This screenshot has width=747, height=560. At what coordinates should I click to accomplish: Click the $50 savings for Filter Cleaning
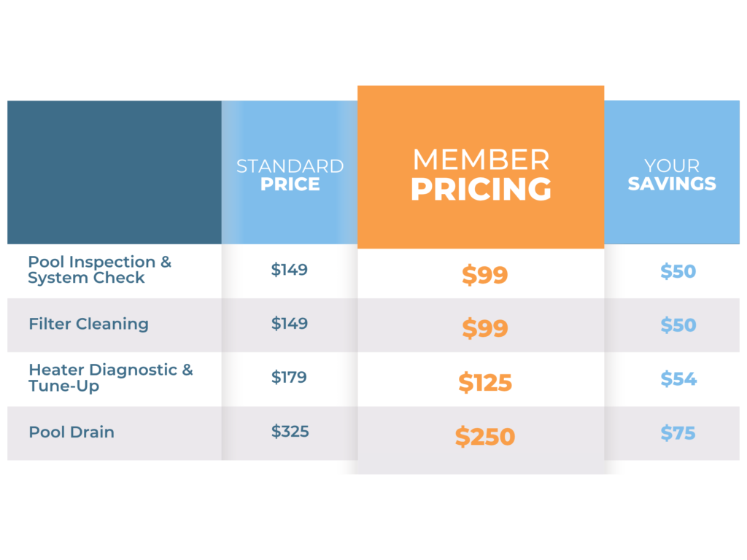pyautogui.click(x=678, y=325)
